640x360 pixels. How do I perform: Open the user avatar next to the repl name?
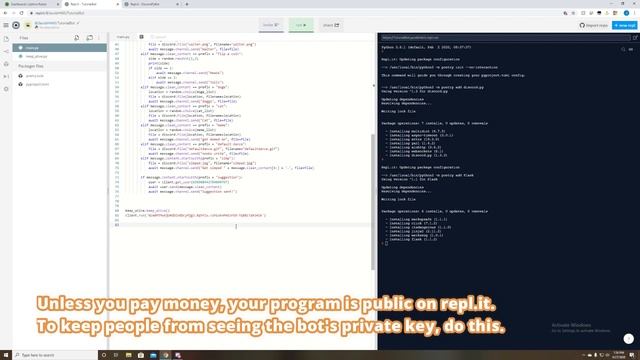click(28, 25)
